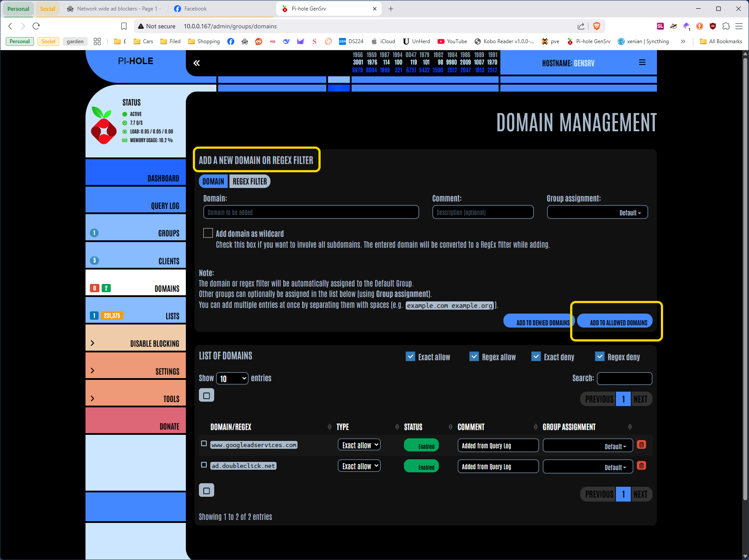Switch to the Regex Filter tab

click(x=250, y=181)
